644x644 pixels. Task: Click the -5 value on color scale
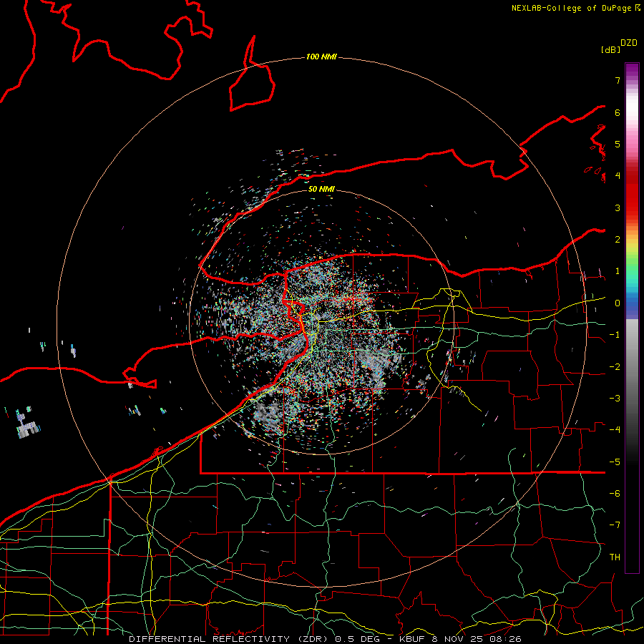coord(615,462)
